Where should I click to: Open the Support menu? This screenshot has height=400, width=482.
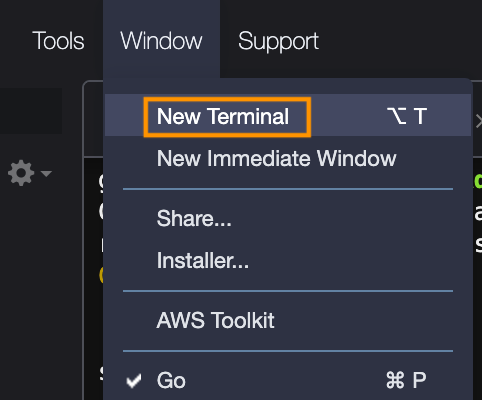pyautogui.click(x=278, y=41)
